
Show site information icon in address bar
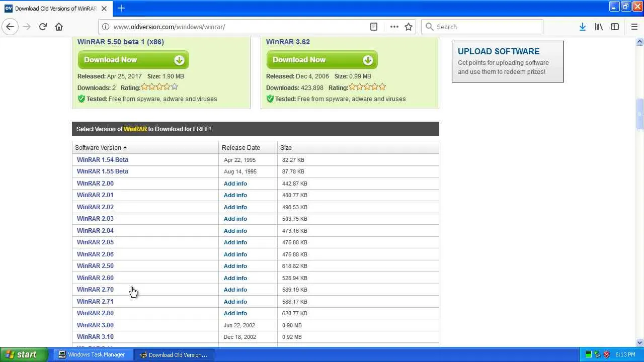click(105, 27)
